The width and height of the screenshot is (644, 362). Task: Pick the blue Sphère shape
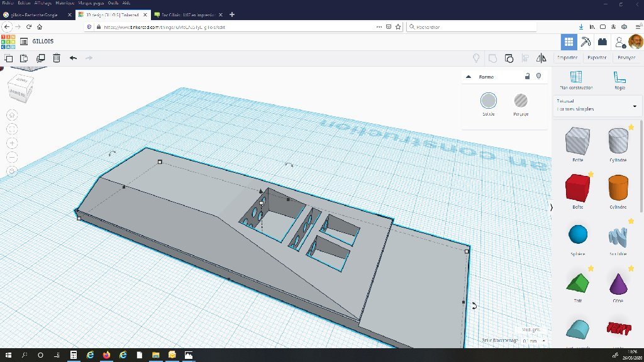pyautogui.click(x=578, y=234)
